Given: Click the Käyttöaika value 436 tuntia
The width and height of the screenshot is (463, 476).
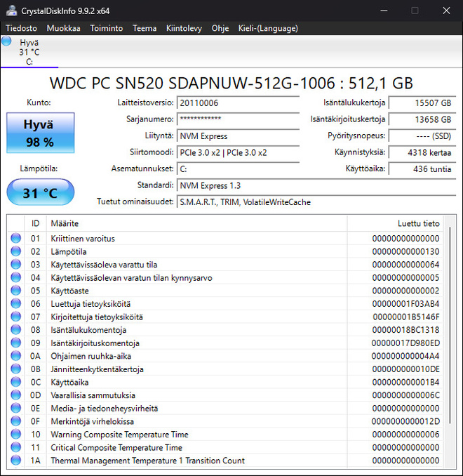Looking at the screenshot, I should (422, 168).
